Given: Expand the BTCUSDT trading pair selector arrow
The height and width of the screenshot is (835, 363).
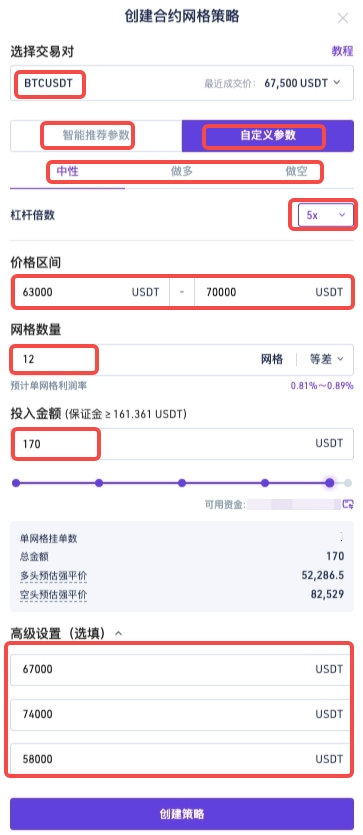Looking at the screenshot, I should point(336,83).
